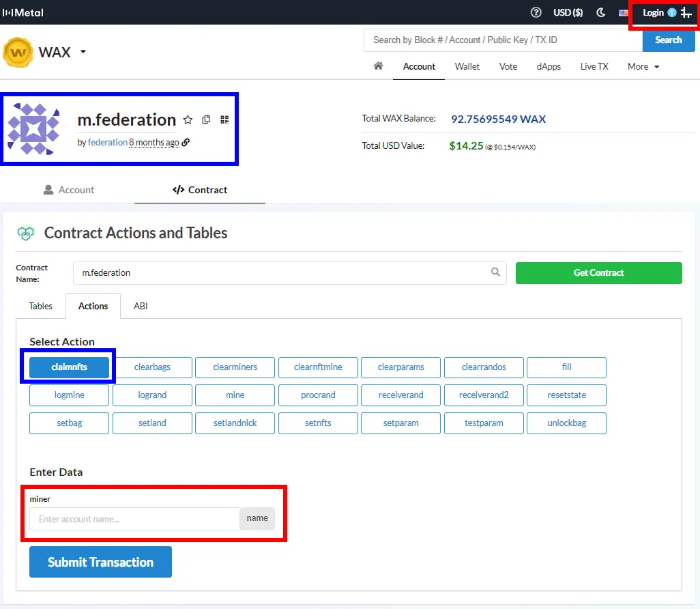Select the setland action
The image size is (700, 609).
click(x=152, y=423)
